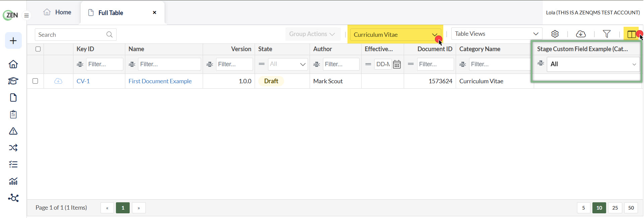Viewport: 644px width, 218px height.
Task: Click the Mark Scout author cell
Action: (328, 81)
